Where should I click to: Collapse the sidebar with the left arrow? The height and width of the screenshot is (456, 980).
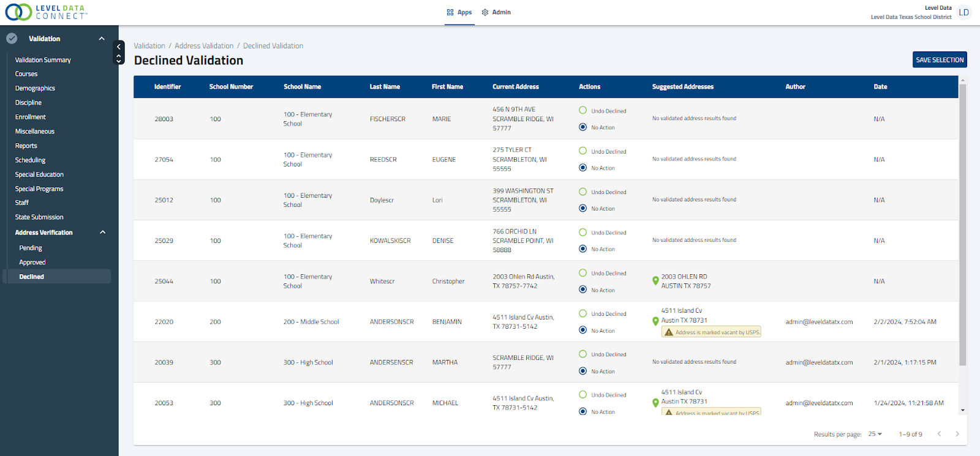tap(119, 47)
